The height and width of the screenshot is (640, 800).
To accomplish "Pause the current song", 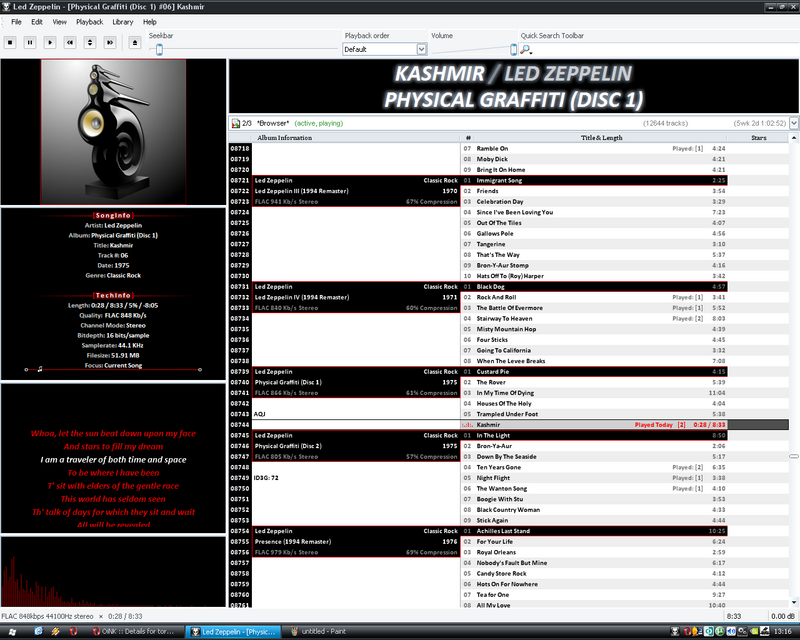I will pyautogui.click(x=30, y=43).
